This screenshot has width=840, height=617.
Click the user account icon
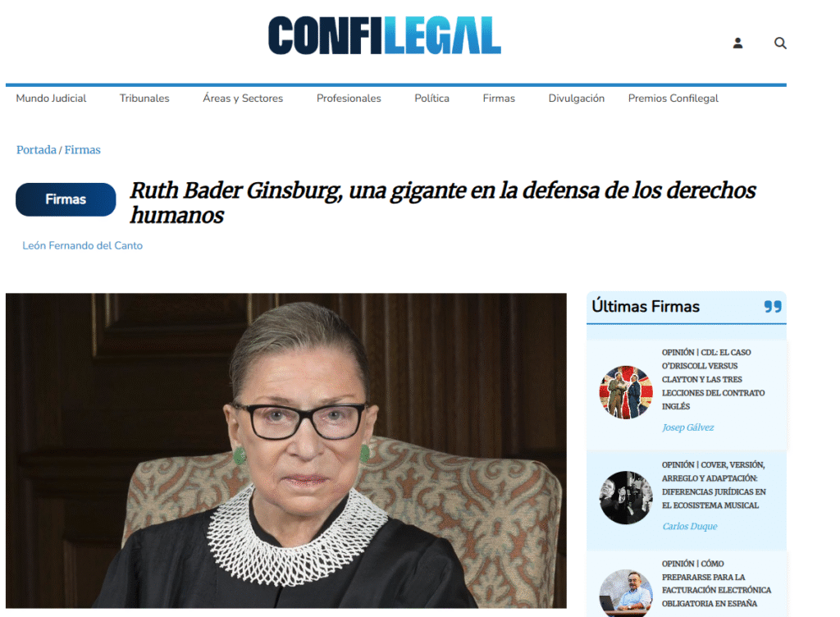click(x=737, y=43)
